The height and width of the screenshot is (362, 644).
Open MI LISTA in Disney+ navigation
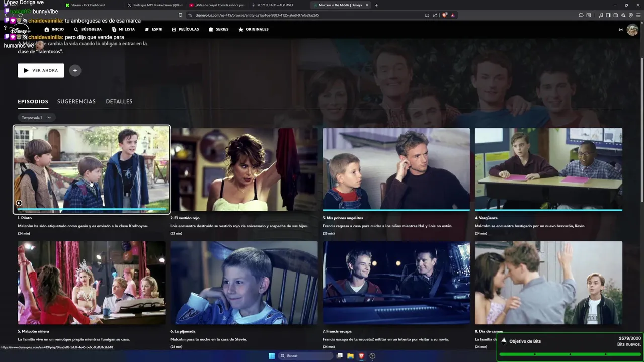[x=123, y=29]
